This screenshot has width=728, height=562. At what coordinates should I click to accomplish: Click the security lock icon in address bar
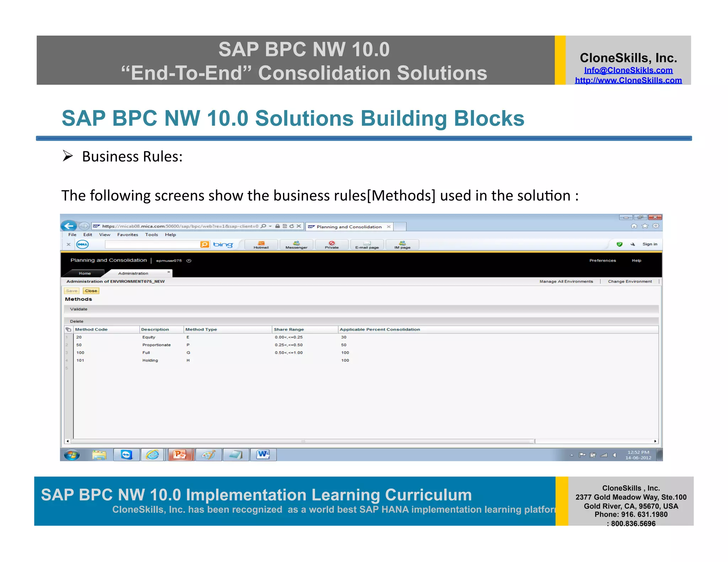pos(277,226)
